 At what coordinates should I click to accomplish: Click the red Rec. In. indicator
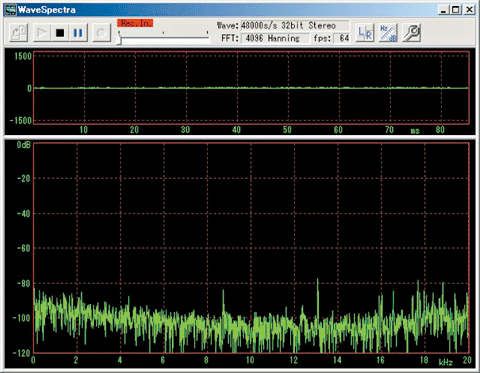tap(135, 23)
